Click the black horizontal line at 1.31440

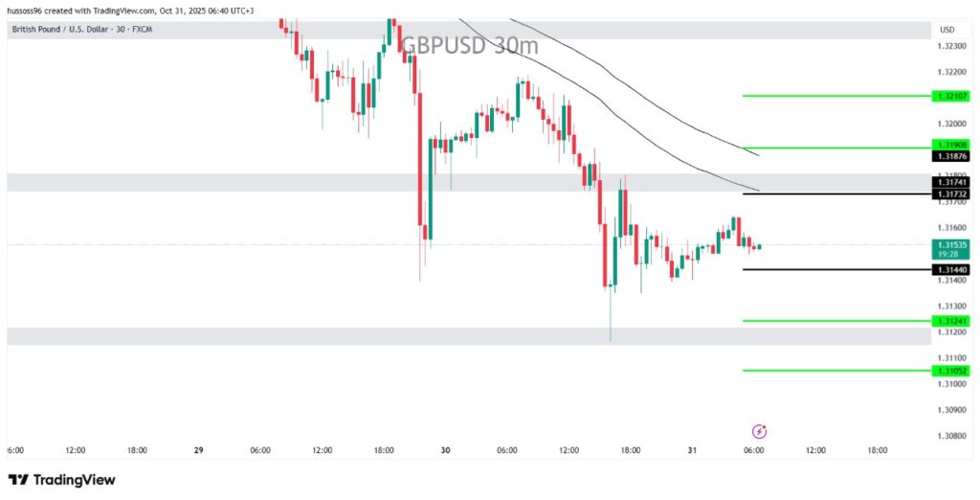pyautogui.click(x=833, y=270)
